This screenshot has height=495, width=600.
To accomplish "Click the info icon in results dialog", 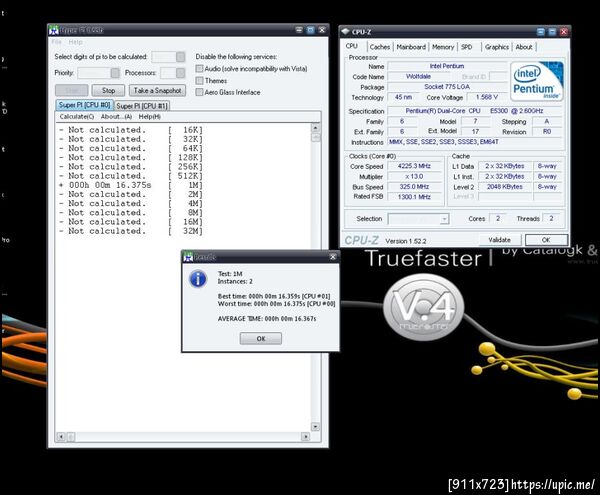I will 198,278.
